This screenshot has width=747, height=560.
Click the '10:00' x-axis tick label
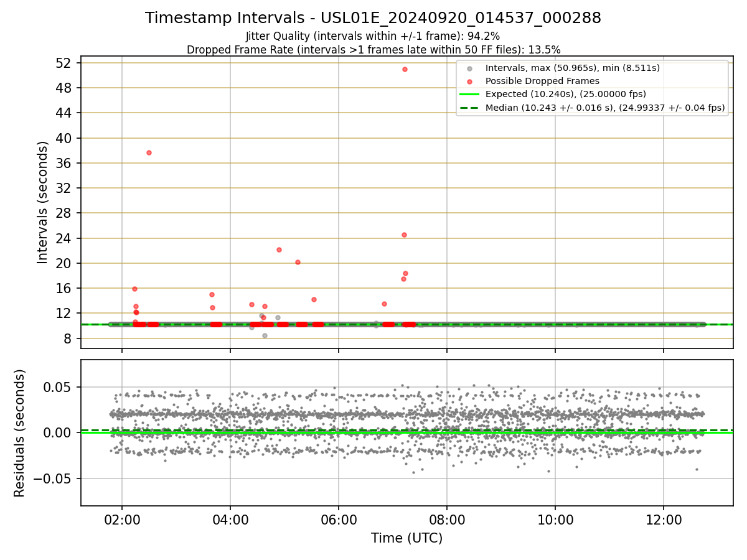pos(555,520)
